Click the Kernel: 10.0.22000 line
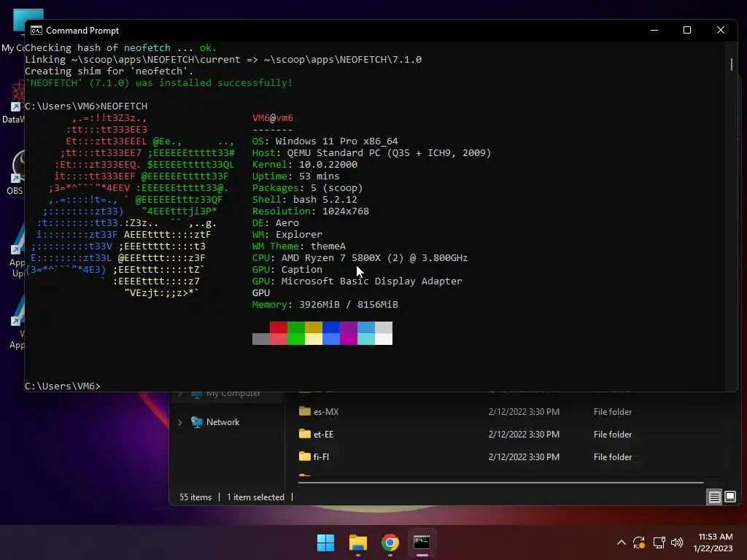 pyautogui.click(x=304, y=165)
